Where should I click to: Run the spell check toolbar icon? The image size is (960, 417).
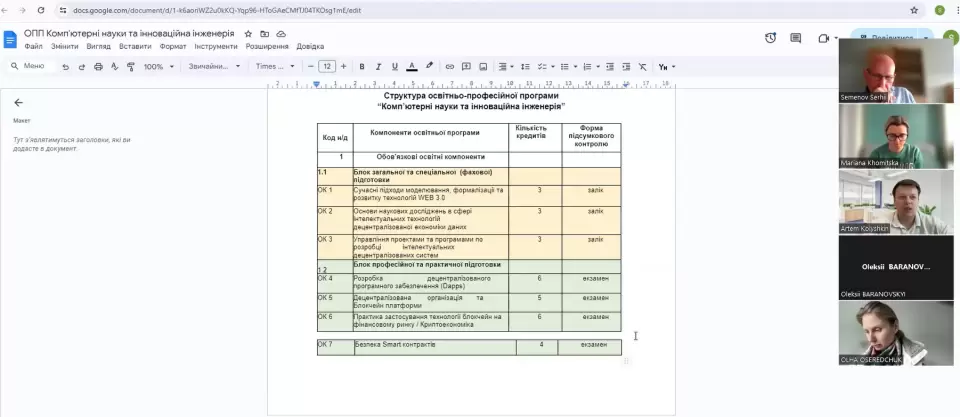point(114,67)
